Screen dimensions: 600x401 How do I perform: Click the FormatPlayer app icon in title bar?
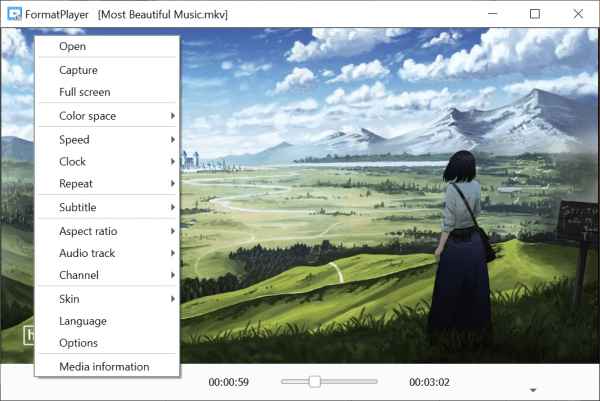pos(15,14)
